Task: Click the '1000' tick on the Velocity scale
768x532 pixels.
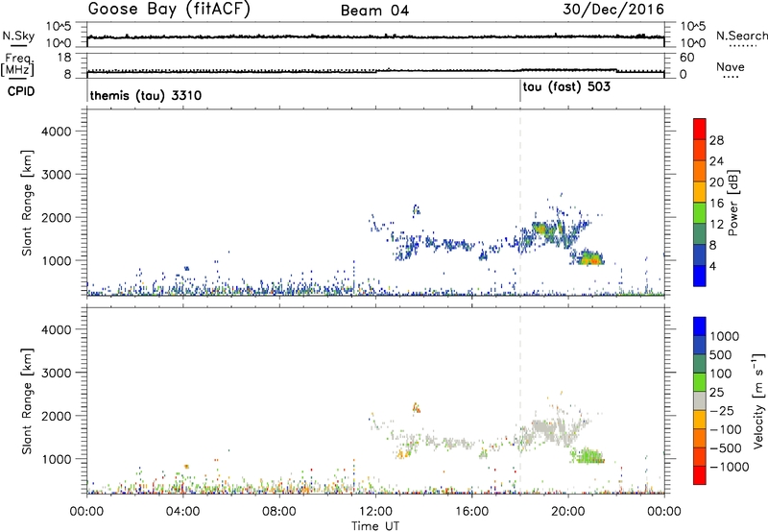Action: pos(725,336)
